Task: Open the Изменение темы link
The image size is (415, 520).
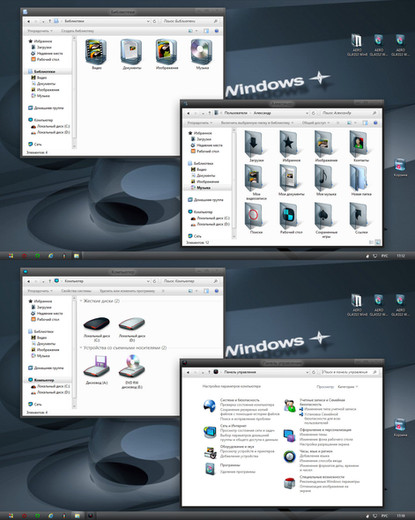Action: pyautogui.click(x=313, y=434)
